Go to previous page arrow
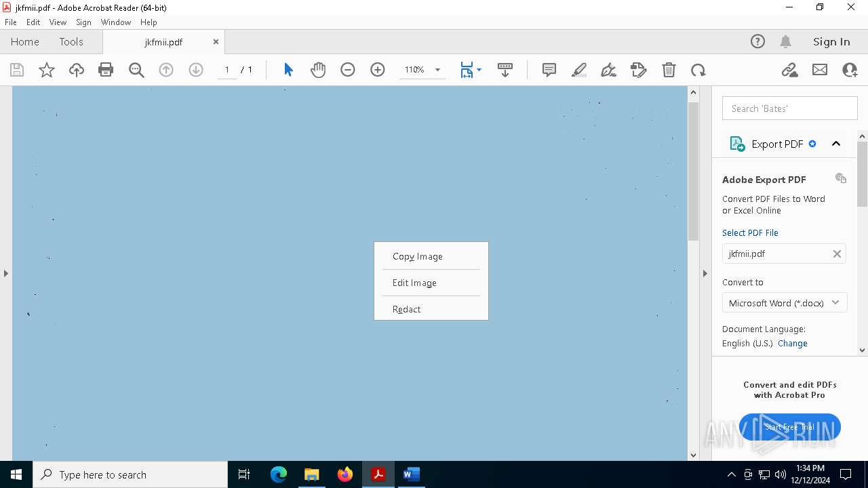 166,70
